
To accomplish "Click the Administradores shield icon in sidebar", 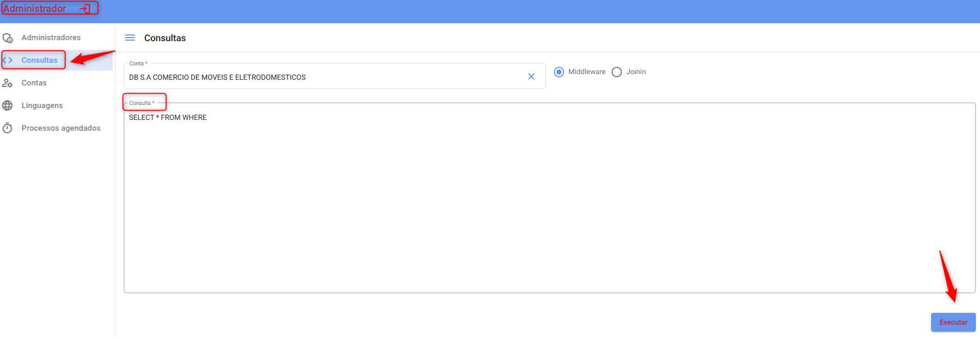I will (x=8, y=38).
